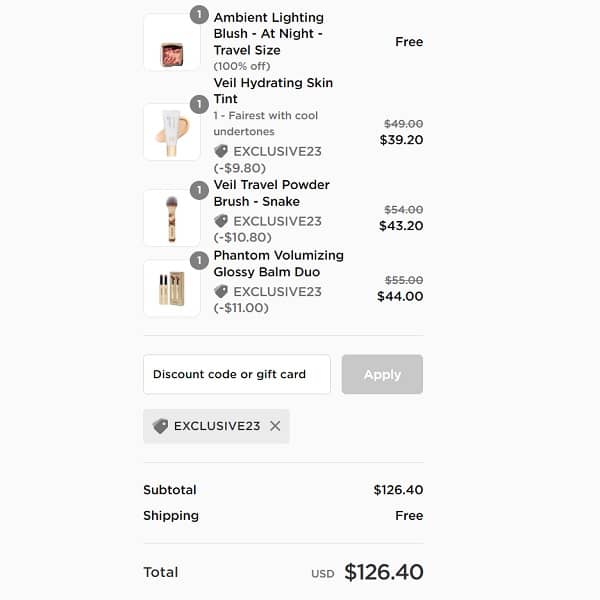Click the quantity badge on the Skin Tint image
The width and height of the screenshot is (600, 600).
tap(199, 104)
